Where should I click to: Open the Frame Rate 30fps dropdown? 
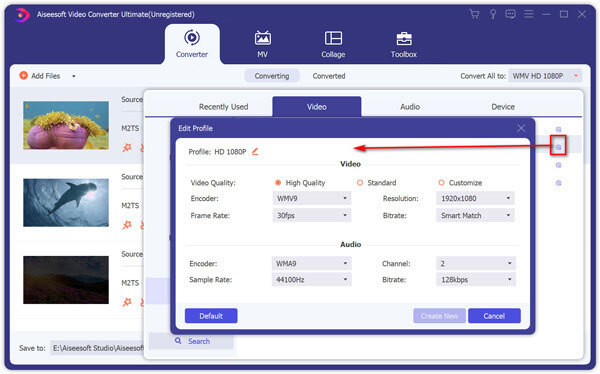311,216
